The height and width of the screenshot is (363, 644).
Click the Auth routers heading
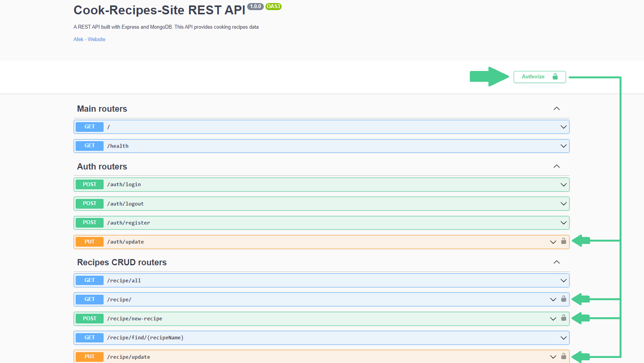click(x=102, y=167)
